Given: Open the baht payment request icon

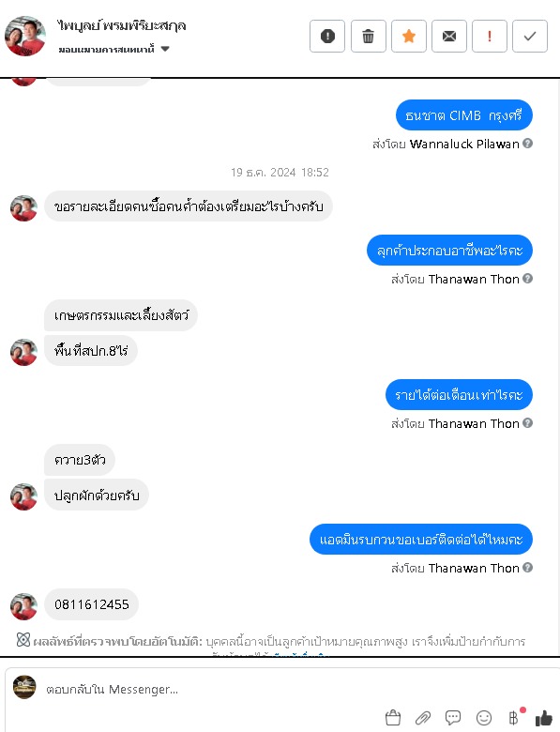Looking at the screenshot, I should coord(514,717).
